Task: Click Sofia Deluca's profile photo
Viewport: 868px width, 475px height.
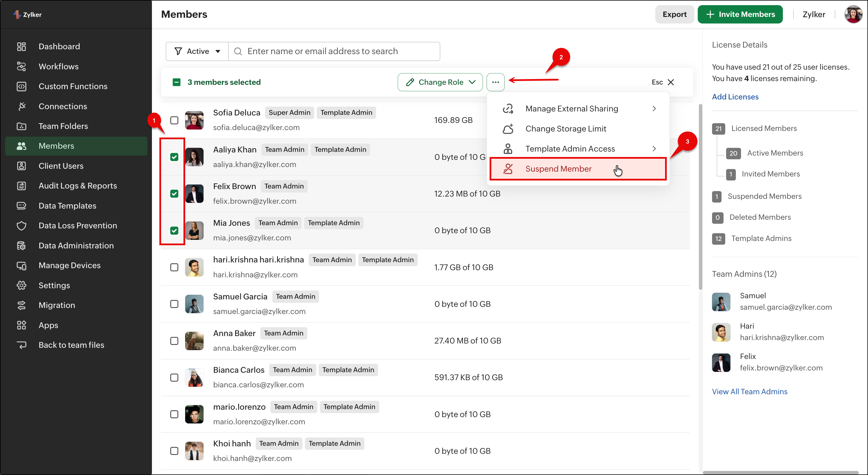Action: click(x=194, y=120)
